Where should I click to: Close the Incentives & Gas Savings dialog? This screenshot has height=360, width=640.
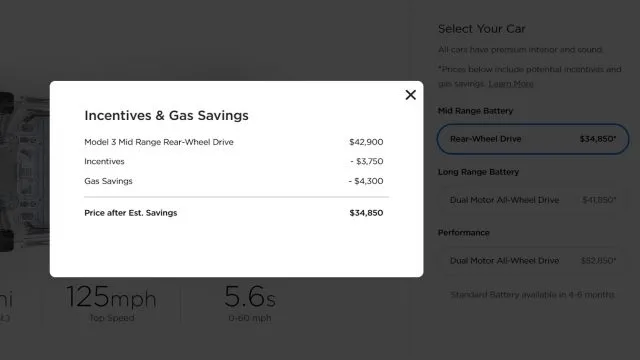point(411,95)
